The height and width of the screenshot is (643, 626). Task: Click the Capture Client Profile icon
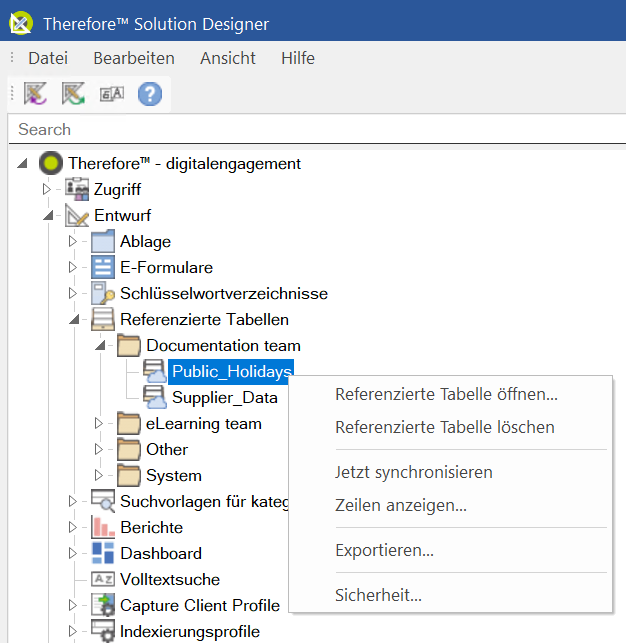pyautogui.click(x=103, y=605)
